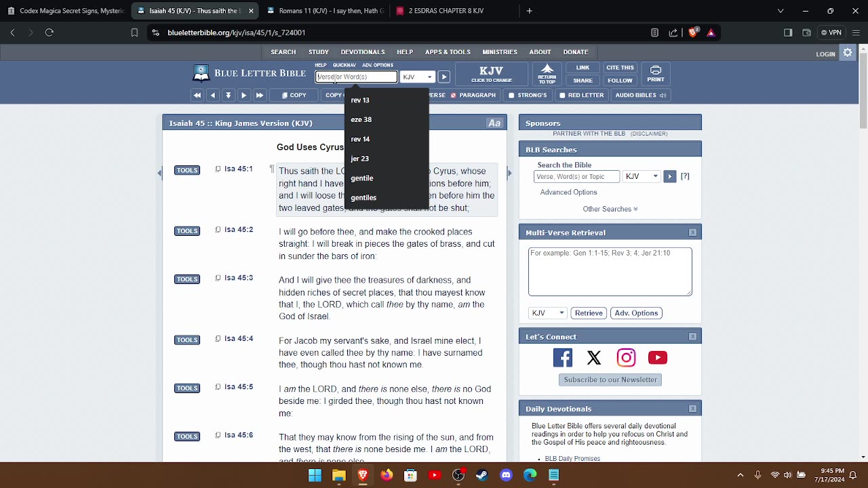Open the Tools menu for Isa 45:3

(187, 279)
